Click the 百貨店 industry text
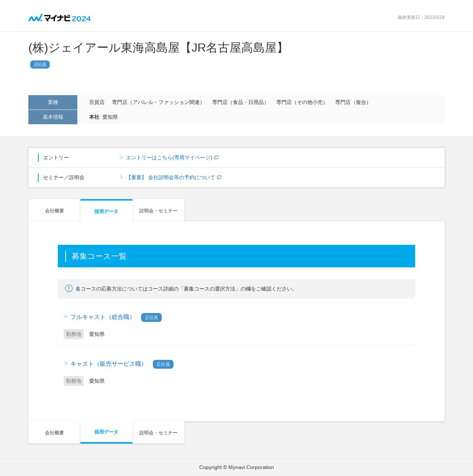 [x=97, y=102]
